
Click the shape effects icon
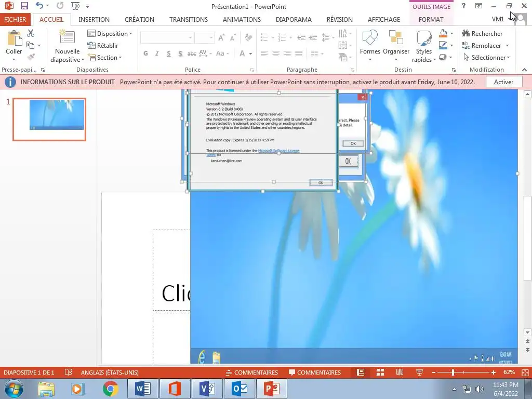tap(443, 57)
